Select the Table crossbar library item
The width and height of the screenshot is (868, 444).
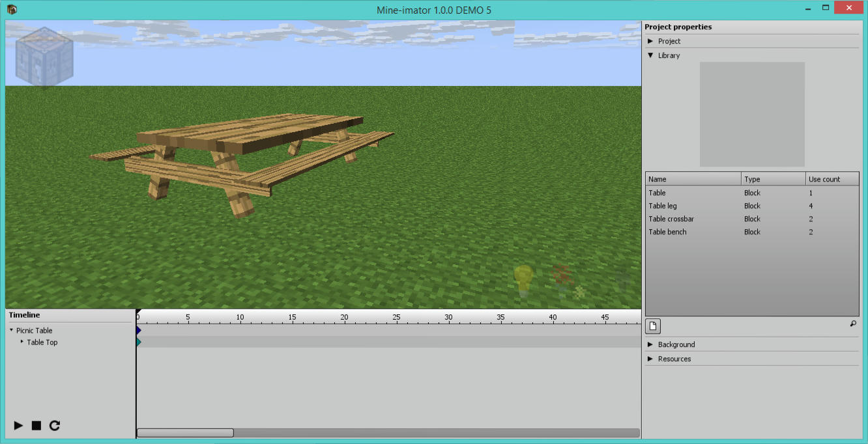752,219
